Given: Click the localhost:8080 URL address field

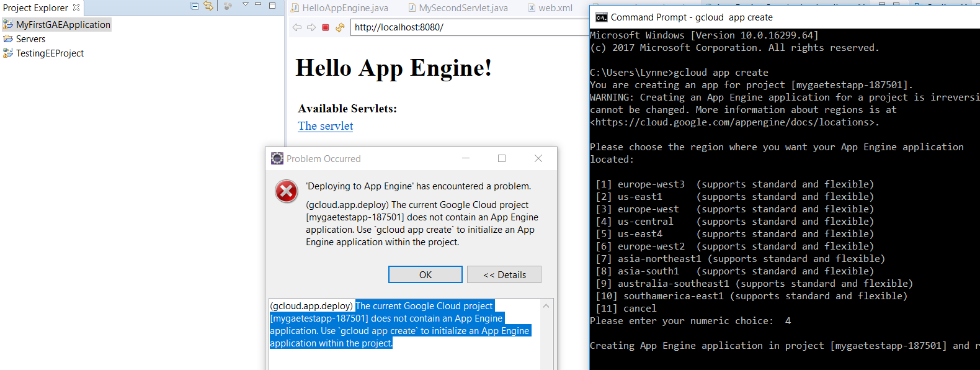Looking at the screenshot, I should pos(465,27).
